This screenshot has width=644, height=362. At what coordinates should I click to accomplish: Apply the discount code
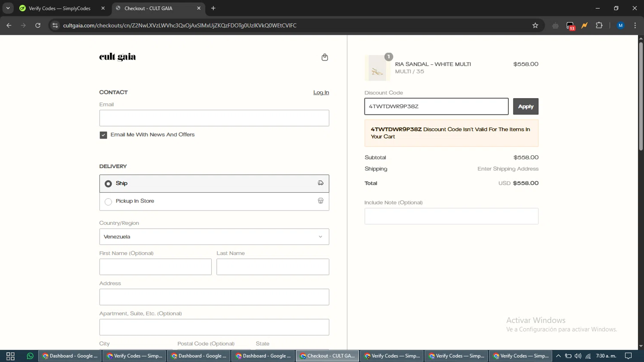pos(525,106)
